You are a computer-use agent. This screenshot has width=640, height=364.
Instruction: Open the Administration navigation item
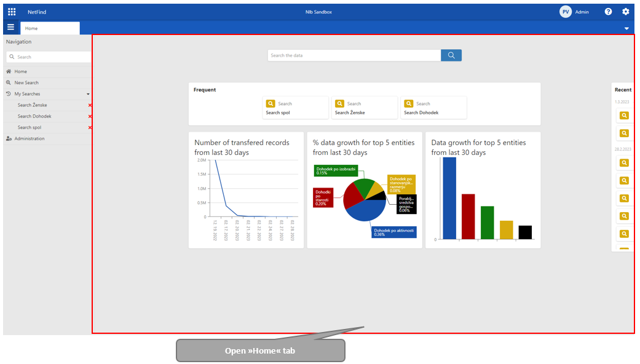30,139
